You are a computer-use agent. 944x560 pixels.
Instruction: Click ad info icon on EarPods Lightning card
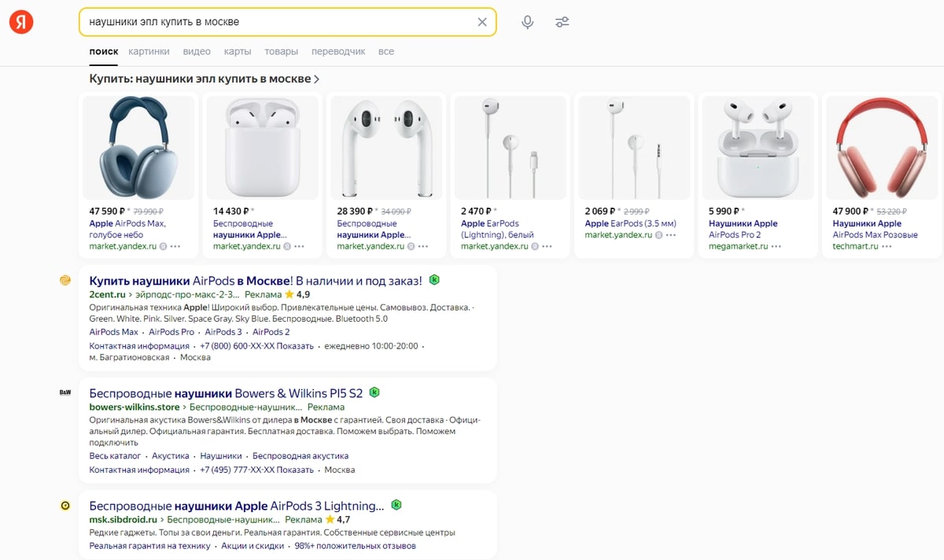[x=535, y=246]
